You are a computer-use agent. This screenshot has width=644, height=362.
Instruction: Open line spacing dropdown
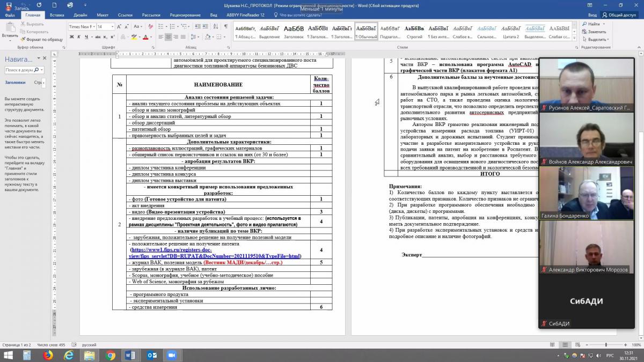[199, 36]
